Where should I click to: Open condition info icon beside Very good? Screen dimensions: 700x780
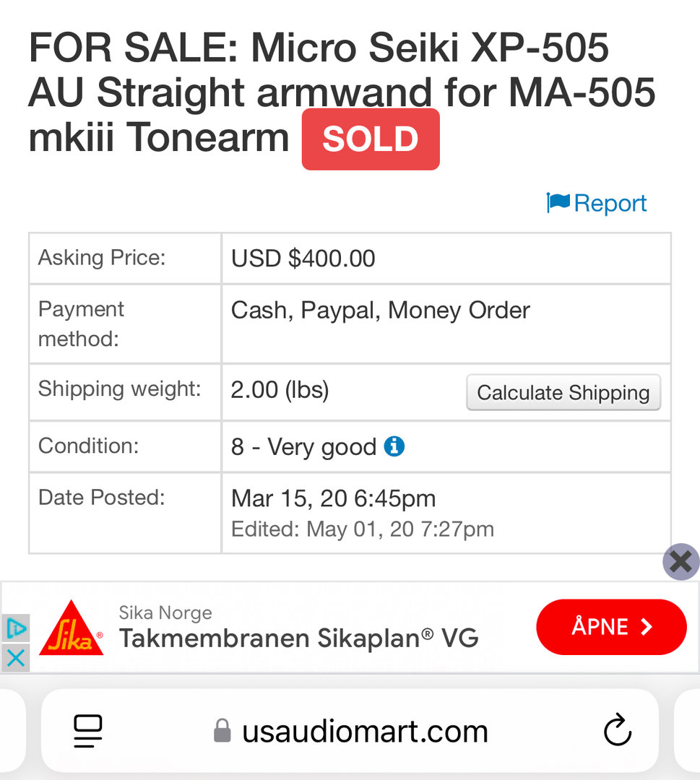coord(394,446)
